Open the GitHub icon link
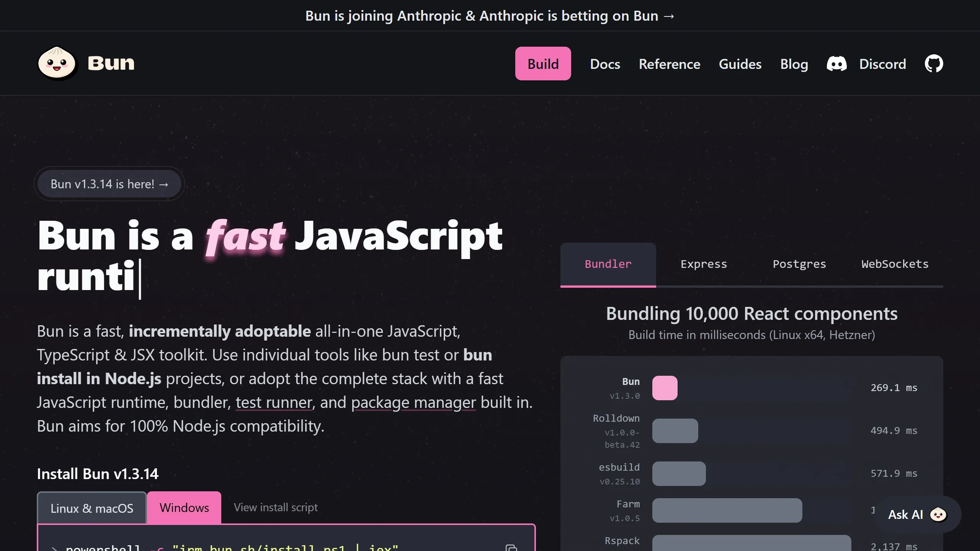980x551 pixels. pyautogui.click(x=934, y=64)
